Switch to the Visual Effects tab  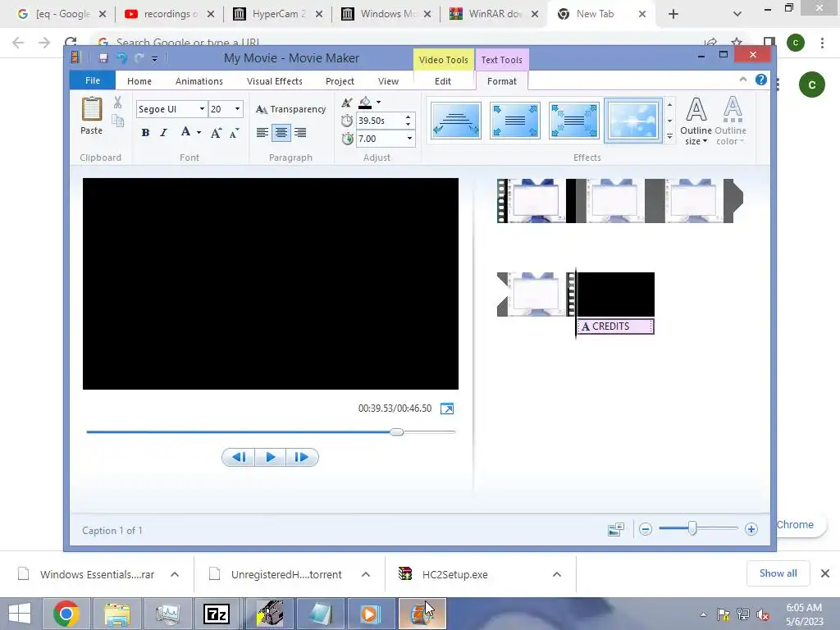tap(274, 81)
